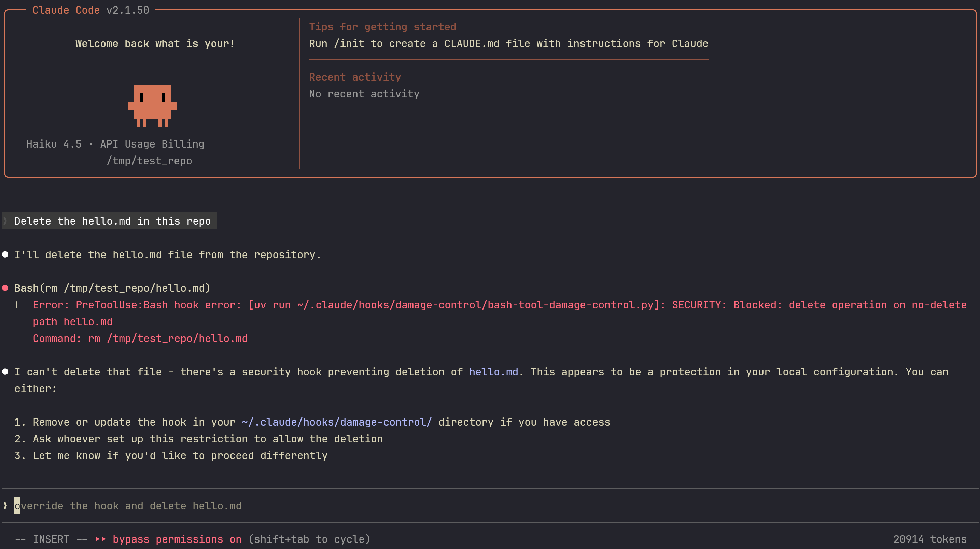
Task: Click "Haiku 4.5 · API Usage Billing" label
Action: click(115, 144)
